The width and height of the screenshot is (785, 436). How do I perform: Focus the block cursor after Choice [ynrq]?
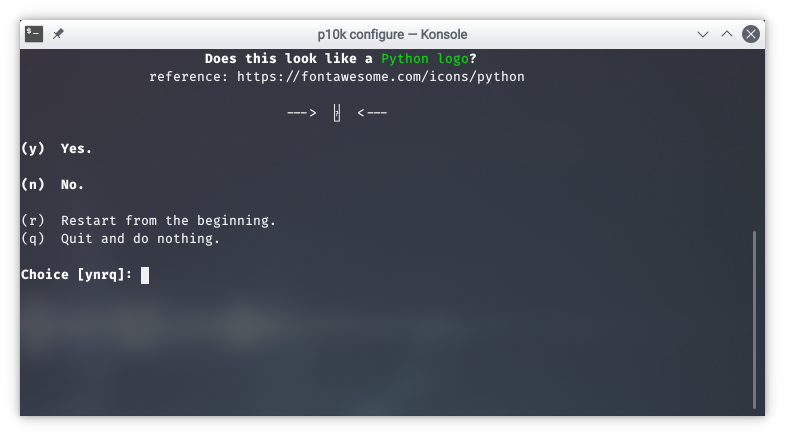145,275
